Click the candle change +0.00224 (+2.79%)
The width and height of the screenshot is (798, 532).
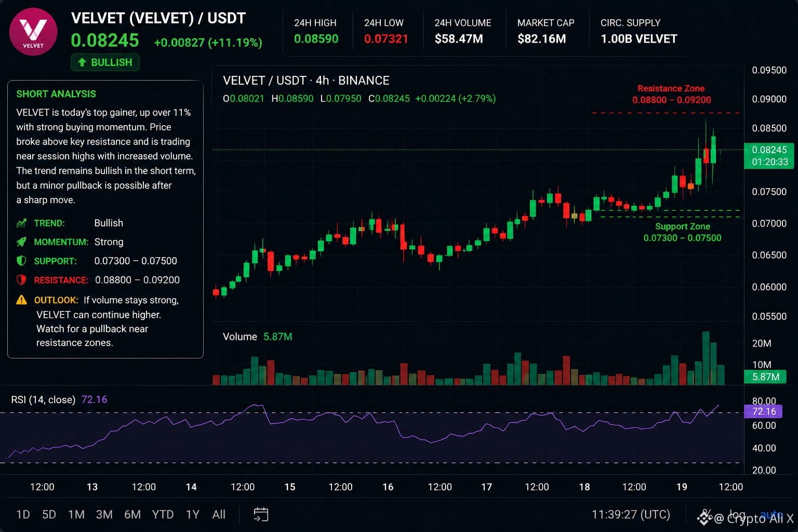click(456, 98)
